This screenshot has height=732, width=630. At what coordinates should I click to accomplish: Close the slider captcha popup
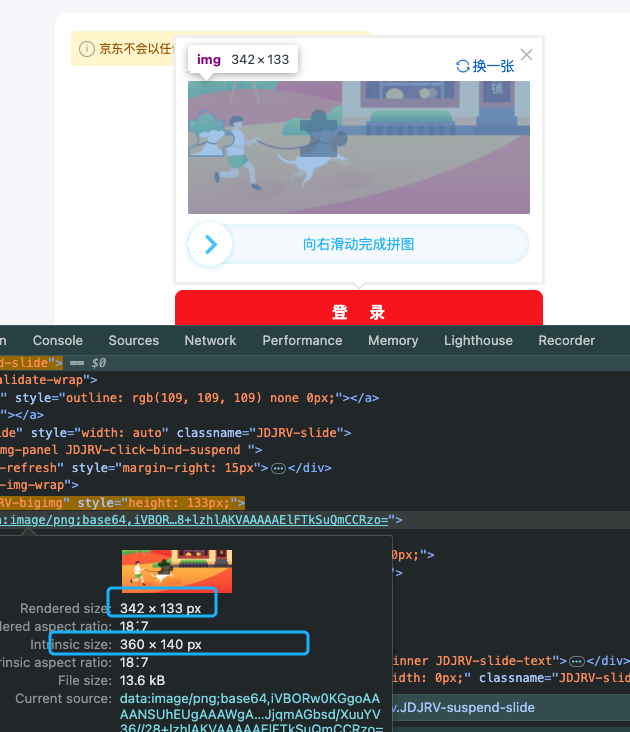tap(526, 55)
